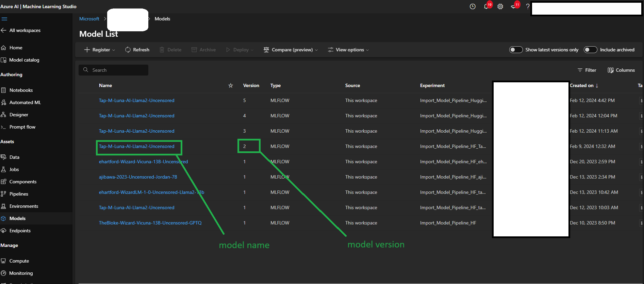Toggle Show latest versions only
The height and width of the screenshot is (284, 644).
pos(516,50)
